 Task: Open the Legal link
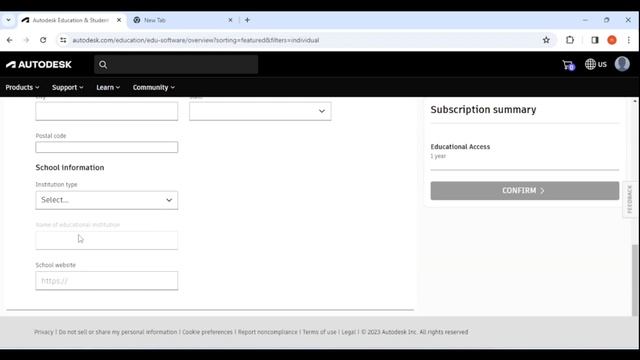tap(349, 332)
